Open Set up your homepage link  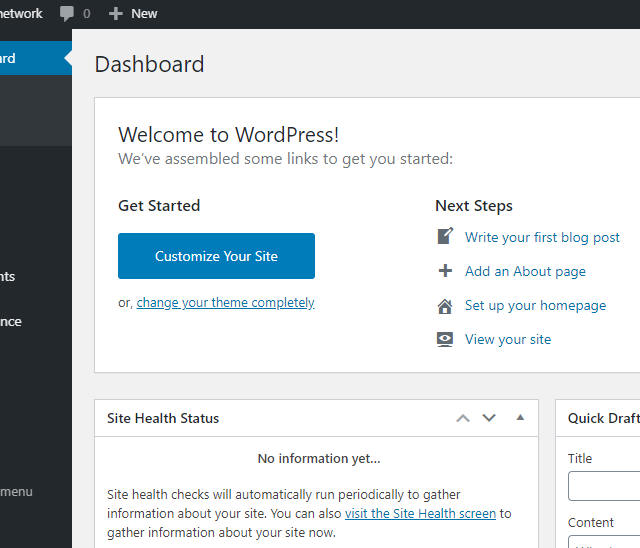(x=536, y=305)
